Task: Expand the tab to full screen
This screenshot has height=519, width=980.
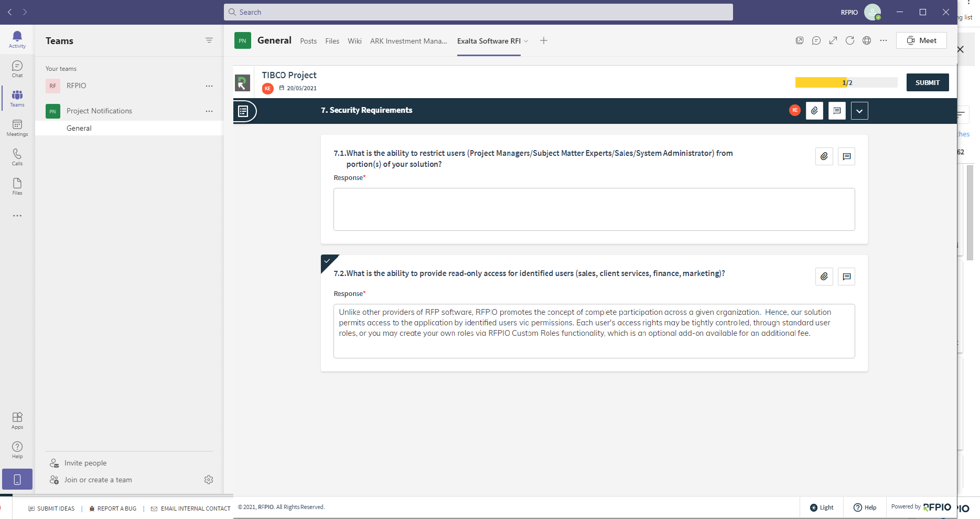Action: pyautogui.click(x=833, y=40)
